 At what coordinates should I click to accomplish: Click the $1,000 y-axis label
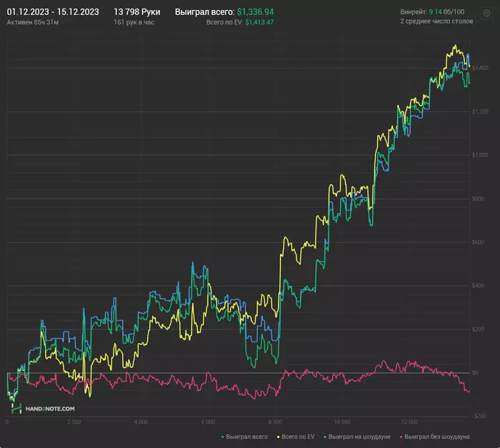coord(480,155)
